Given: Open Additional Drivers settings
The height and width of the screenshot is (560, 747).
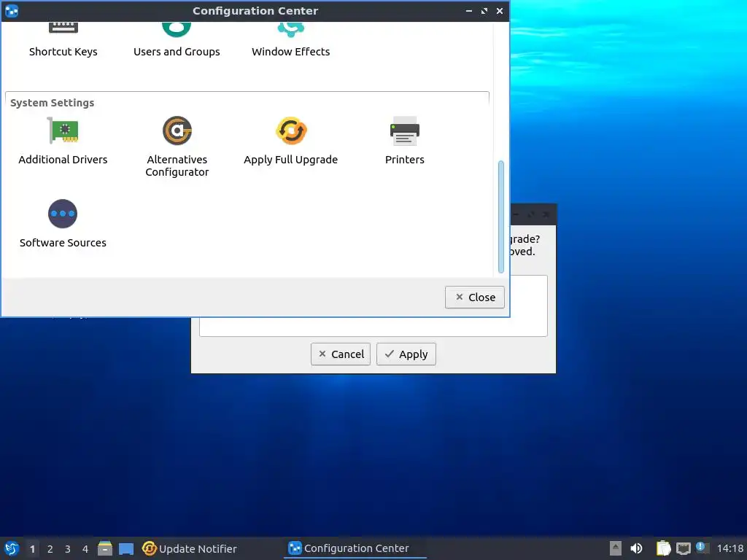Looking at the screenshot, I should tap(63, 140).
